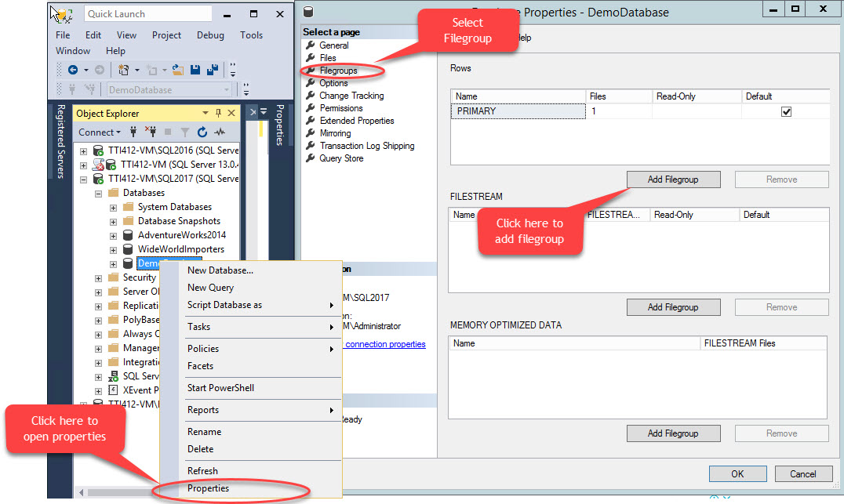Open the Properties vertical side tab

280,125
